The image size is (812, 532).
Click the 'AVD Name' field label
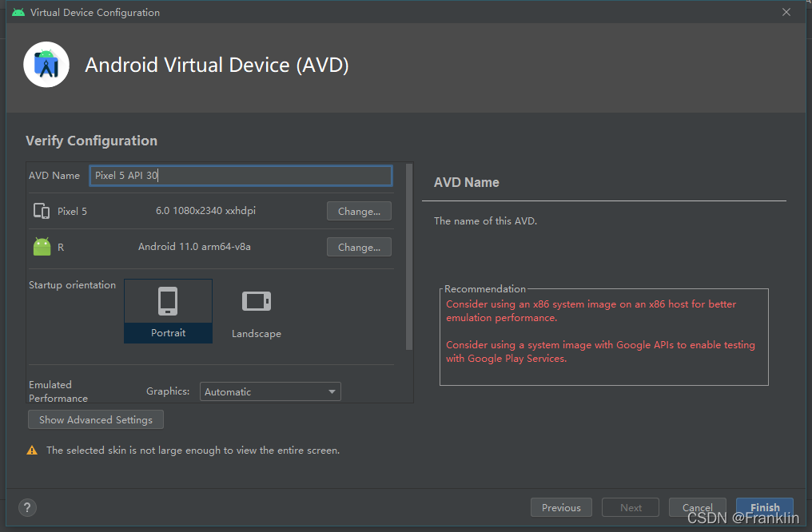coord(54,176)
